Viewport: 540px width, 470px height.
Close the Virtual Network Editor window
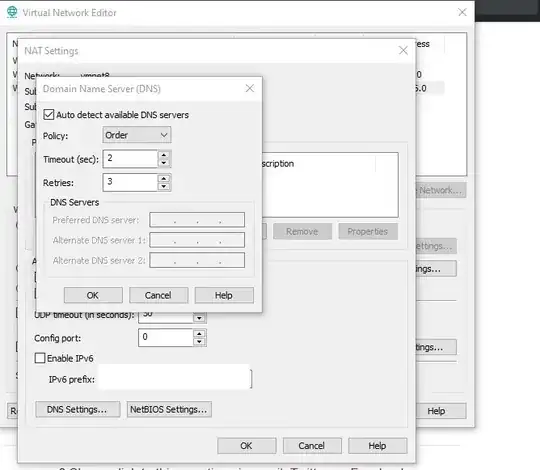[x=462, y=12]
